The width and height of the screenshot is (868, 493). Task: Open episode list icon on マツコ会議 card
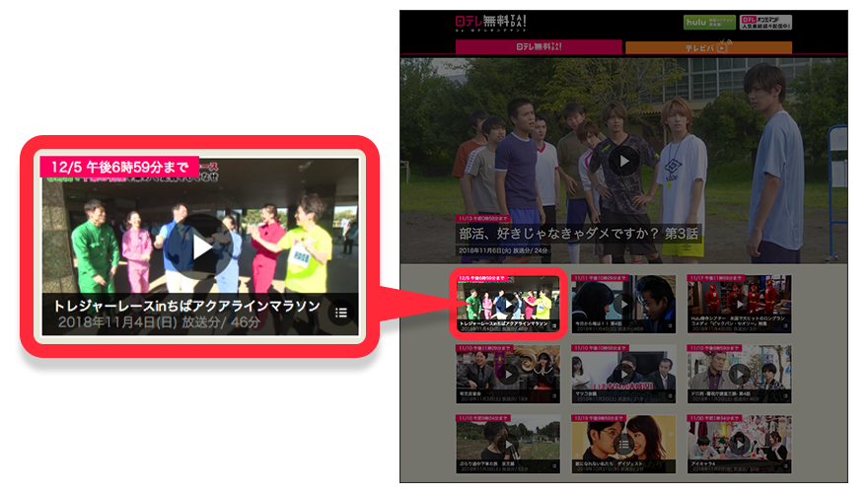(x=670, y=396)
